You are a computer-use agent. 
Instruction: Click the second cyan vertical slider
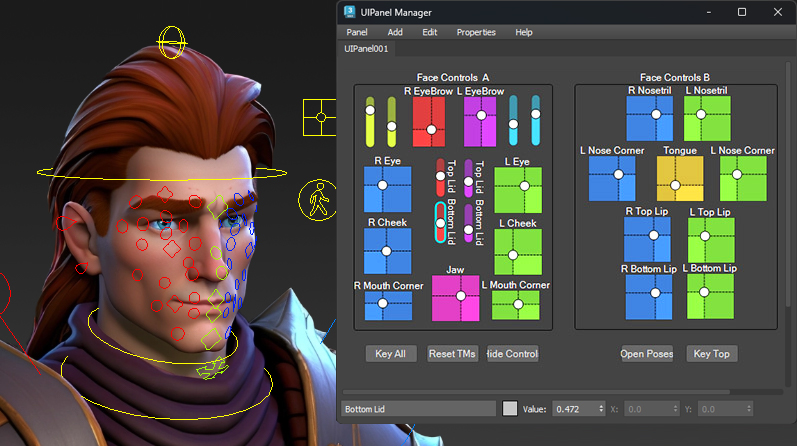point(536,121)
